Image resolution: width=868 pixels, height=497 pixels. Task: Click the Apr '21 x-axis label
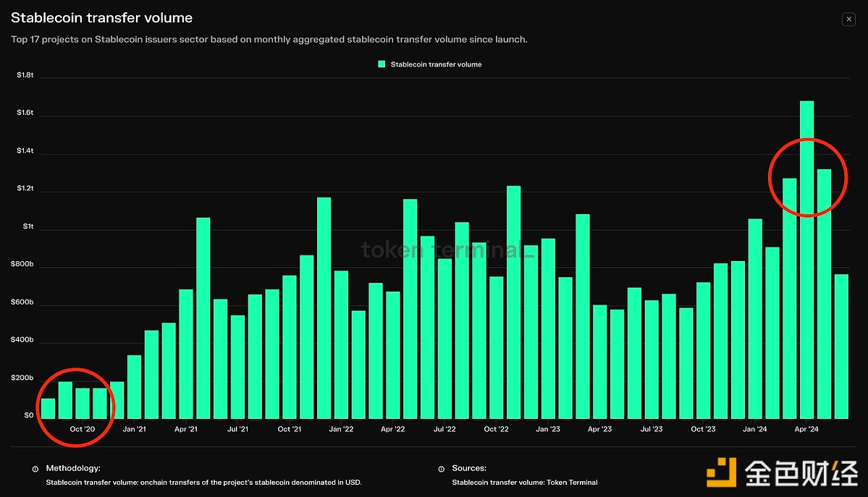click(x=186, y=429)
